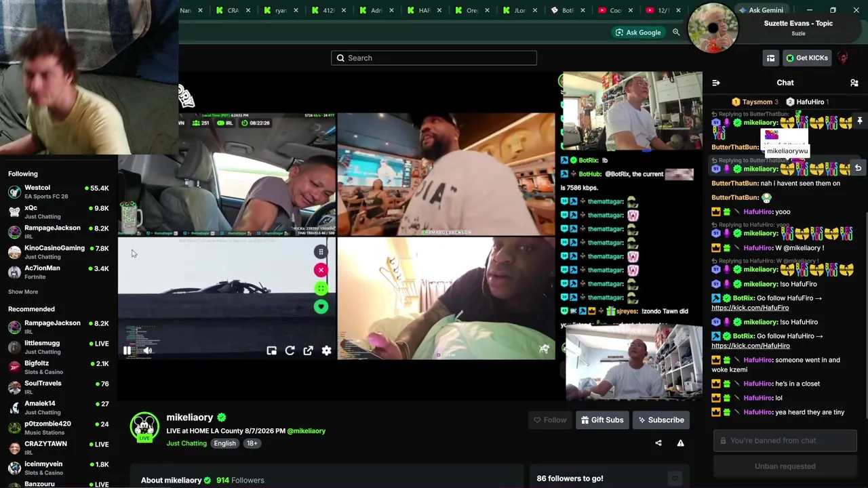Open Amalek14 recommended channel
This screenshot has width=868, height=488.
pos(58,407)
